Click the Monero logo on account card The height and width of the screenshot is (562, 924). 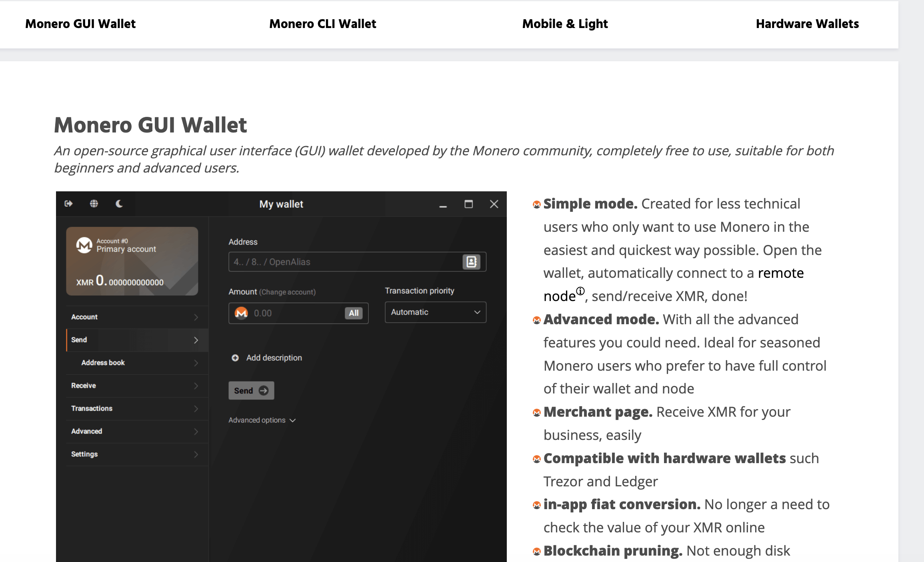(84, 245)
